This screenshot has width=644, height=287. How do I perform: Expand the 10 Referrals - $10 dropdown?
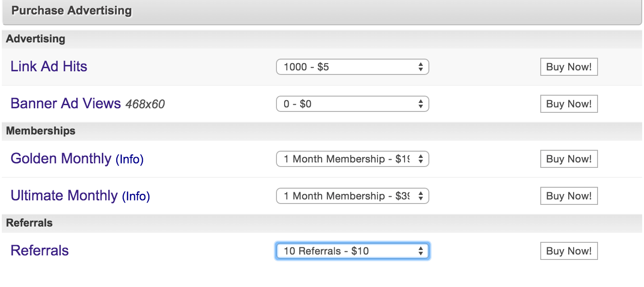pyautogui.click(x=352, y=251)
